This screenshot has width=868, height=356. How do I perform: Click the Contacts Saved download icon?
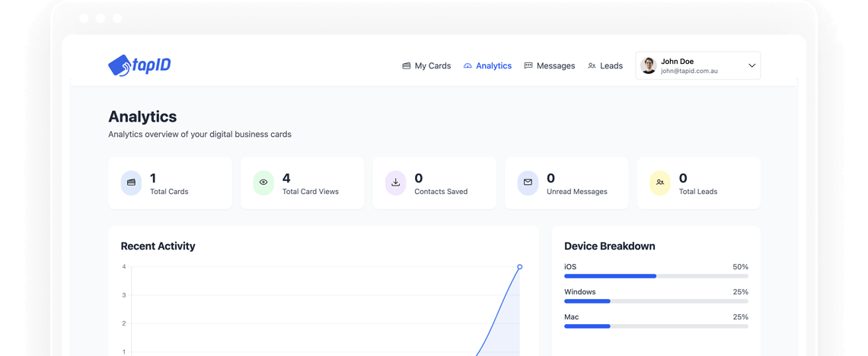(396, 183)
